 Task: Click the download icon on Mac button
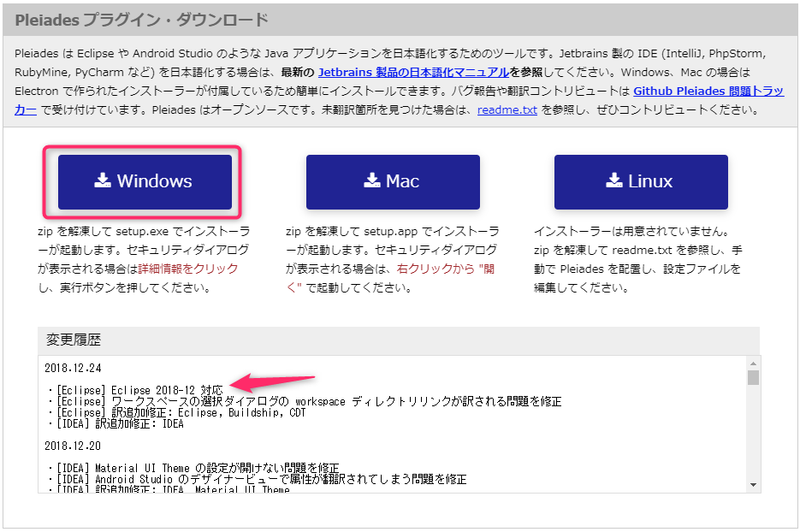(372, 180)
